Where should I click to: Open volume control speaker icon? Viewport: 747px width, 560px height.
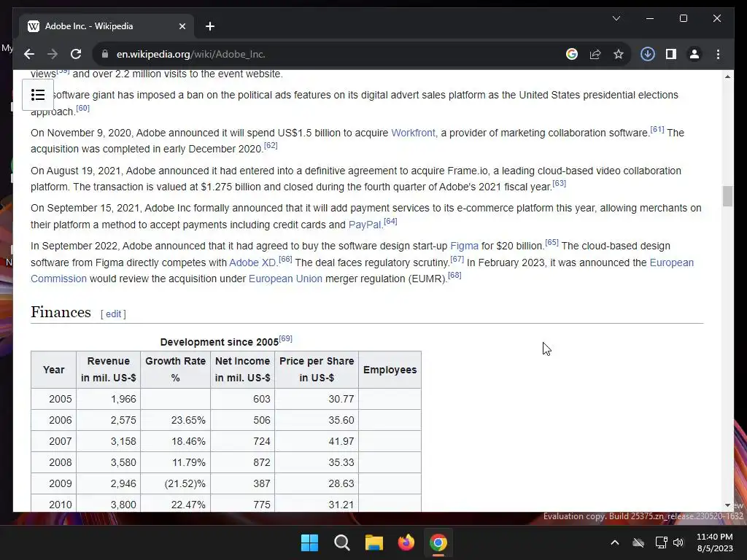[x=678, y=542]
